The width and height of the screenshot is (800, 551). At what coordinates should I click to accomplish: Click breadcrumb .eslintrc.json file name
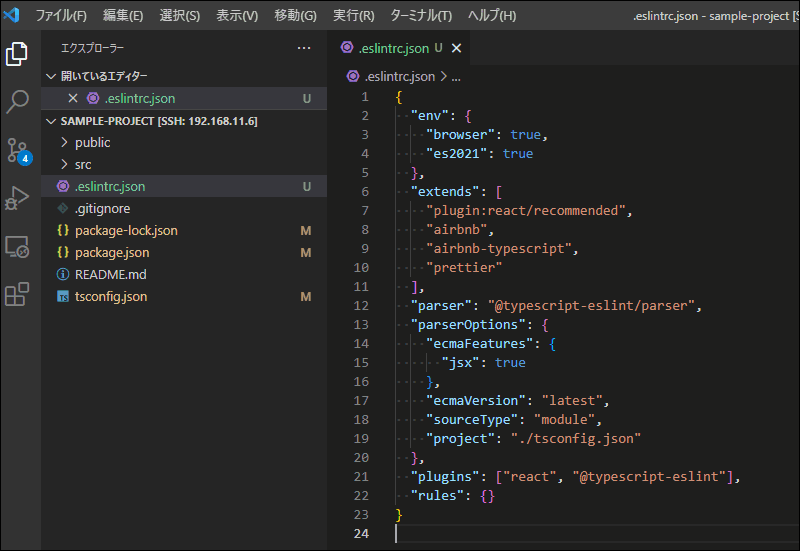pyautogui.click(x=400, y=77)
